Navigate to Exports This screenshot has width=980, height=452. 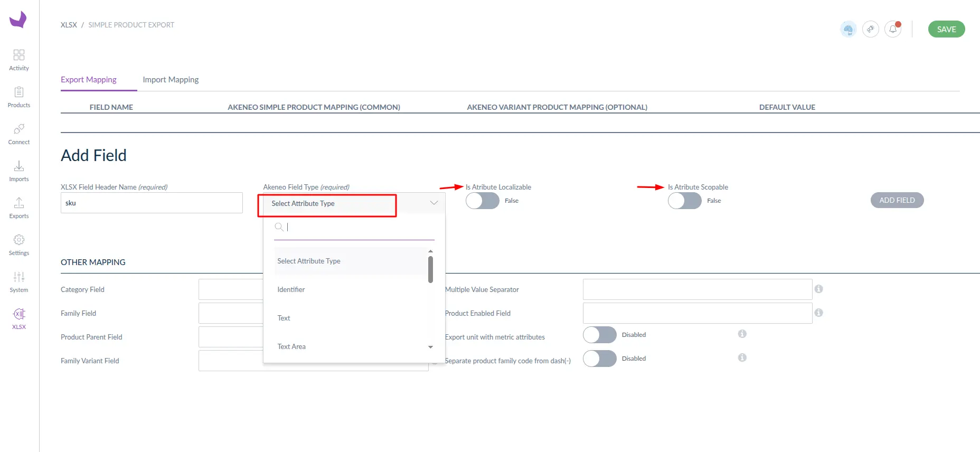pos(19,208)
